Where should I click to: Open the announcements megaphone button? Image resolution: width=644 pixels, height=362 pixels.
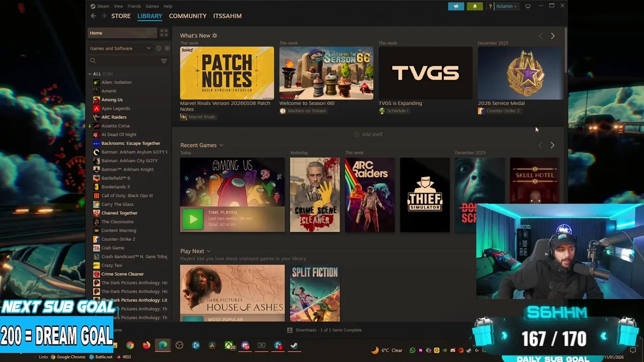[x=456, y=6]
